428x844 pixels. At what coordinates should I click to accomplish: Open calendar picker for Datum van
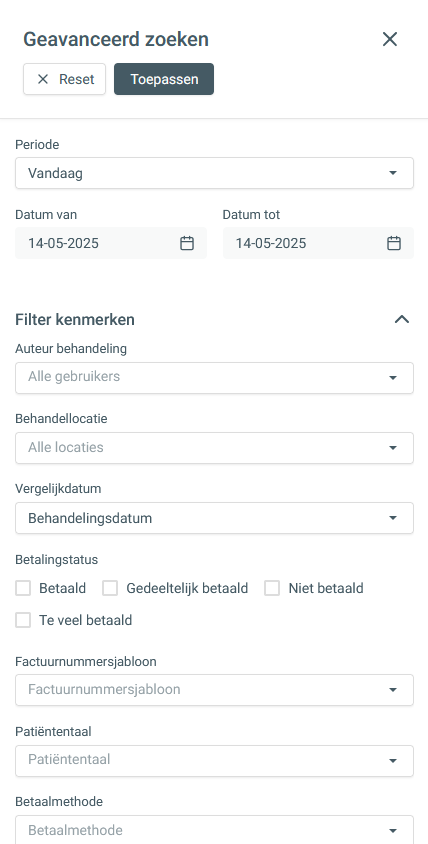(187, 243)
